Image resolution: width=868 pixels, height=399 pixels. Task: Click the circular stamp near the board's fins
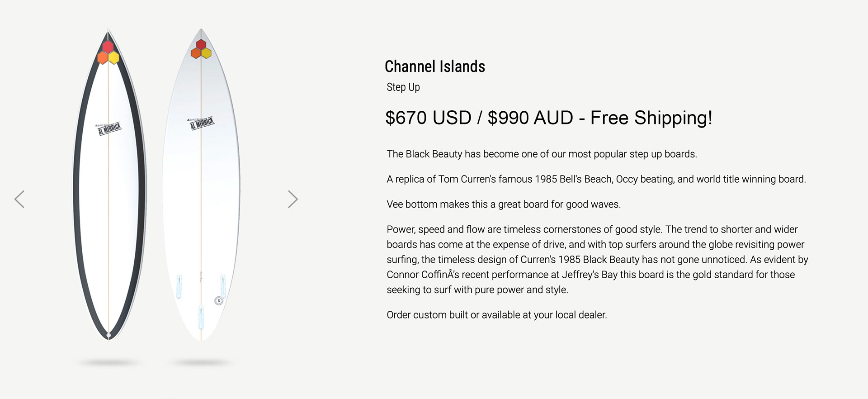click(x=219, y=300)
